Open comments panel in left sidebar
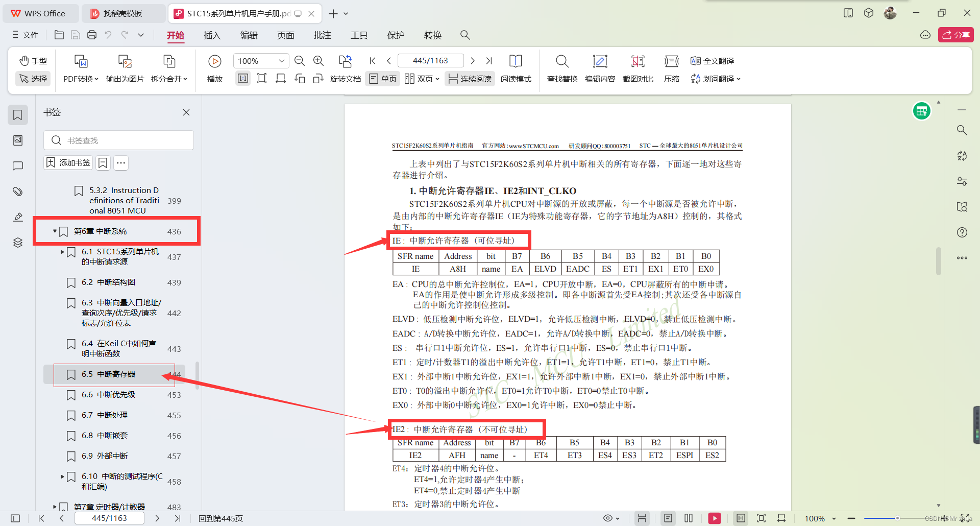 pyautogui.click(x=18, y=165)
